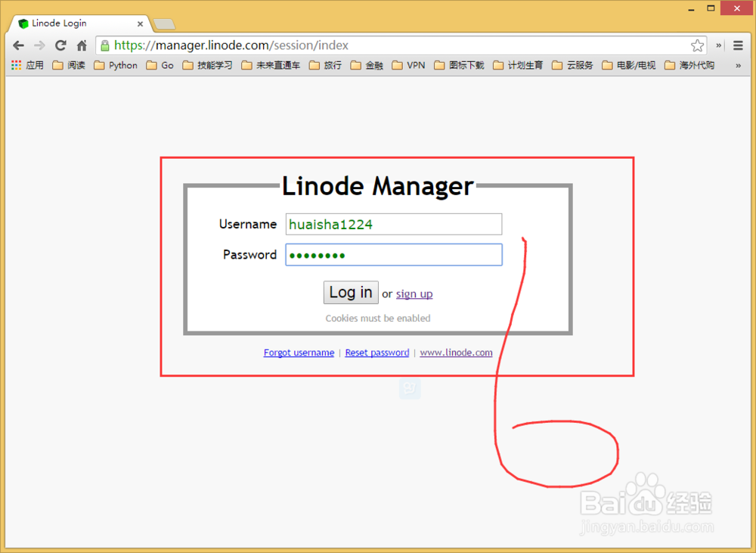Click the Cookies must be enabled text

[x=377, y=318]
